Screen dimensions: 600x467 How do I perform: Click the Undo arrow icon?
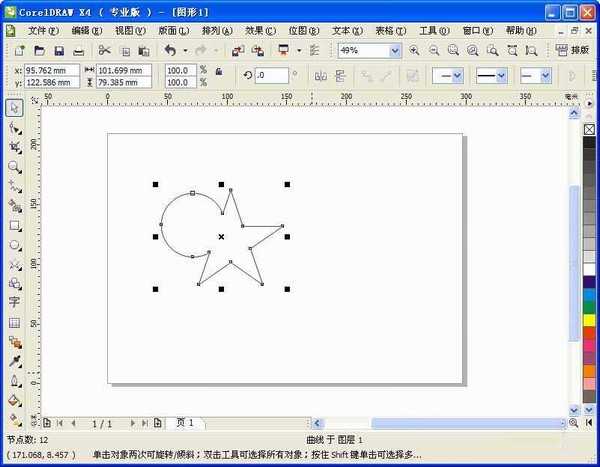169,50
